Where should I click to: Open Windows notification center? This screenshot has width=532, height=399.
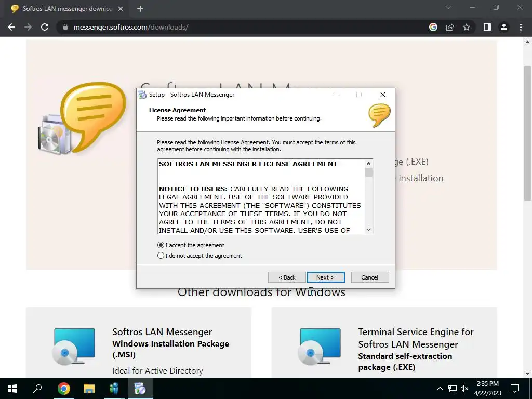pos(515,389)
